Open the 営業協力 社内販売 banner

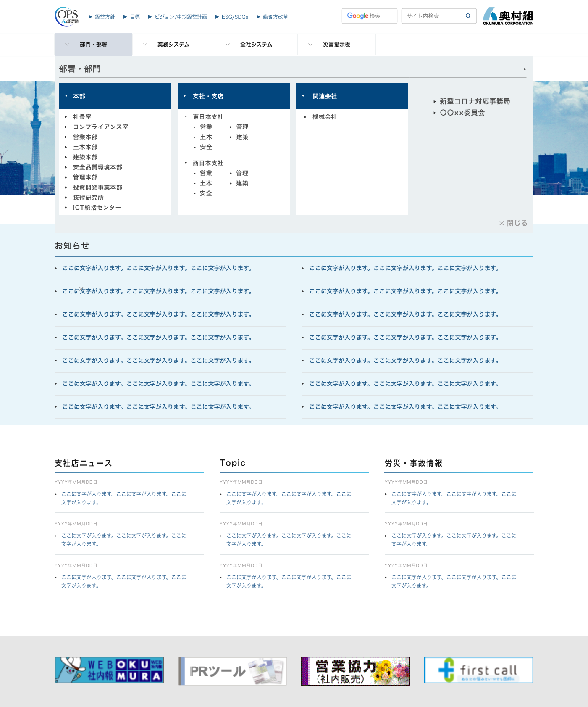[x=355, y=671]
